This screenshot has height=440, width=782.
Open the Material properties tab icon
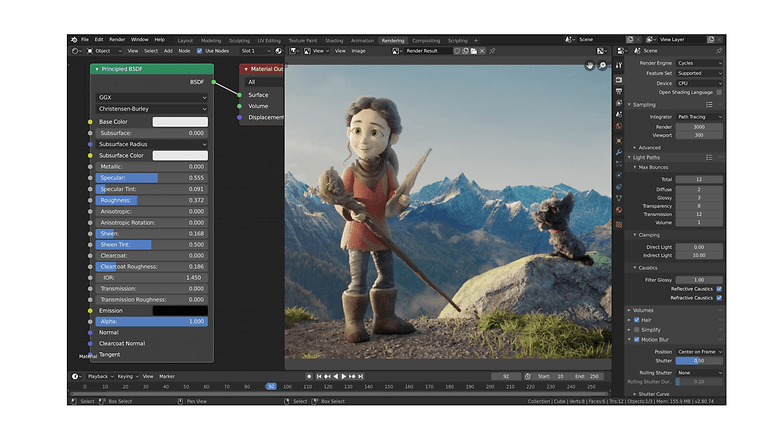point(619,210)
